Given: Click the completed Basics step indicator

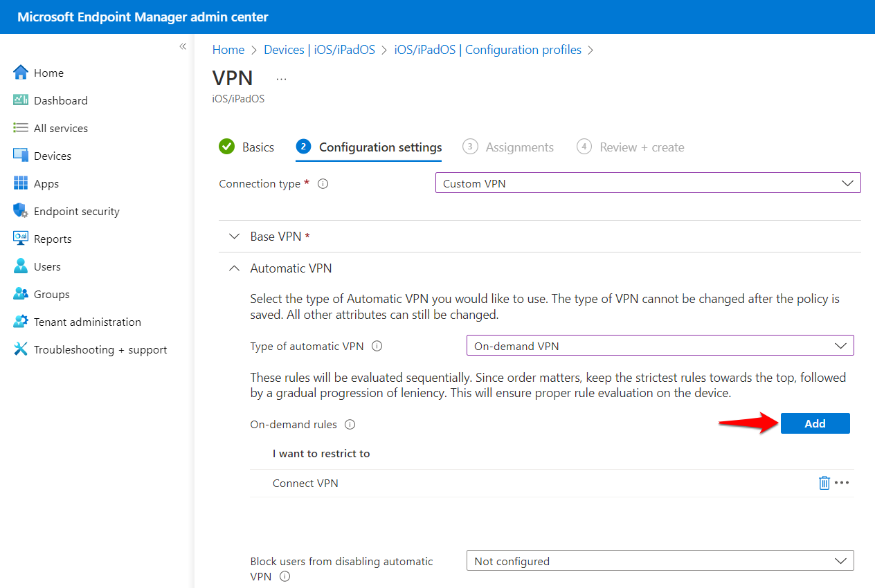Looking at the screenshot, I should [x=246, y=147].
